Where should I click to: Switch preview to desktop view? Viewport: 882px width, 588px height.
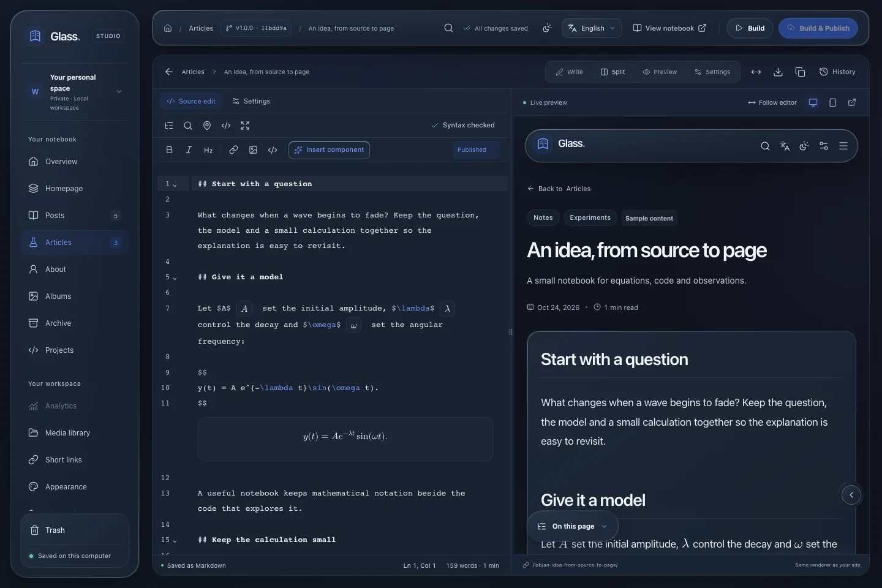pyautogui.click(x=813, y=102)
